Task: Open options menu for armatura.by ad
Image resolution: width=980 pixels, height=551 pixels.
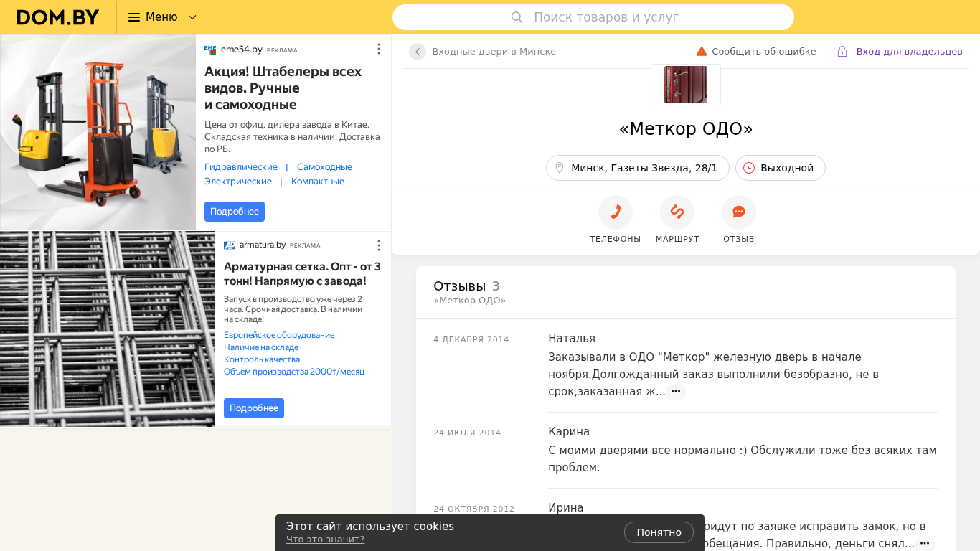Action: 379,245
